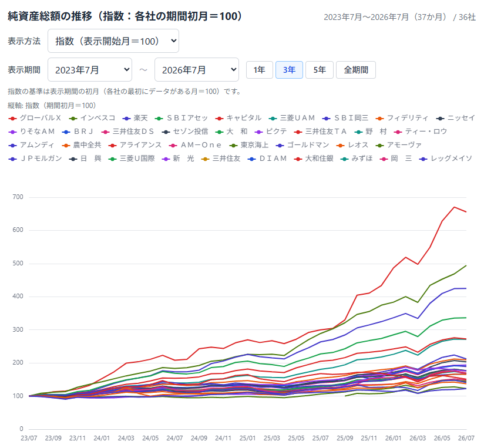Viewport: 484px width, 448px height.
Task: Select the 1年 period button
Action: coord(259,70)
